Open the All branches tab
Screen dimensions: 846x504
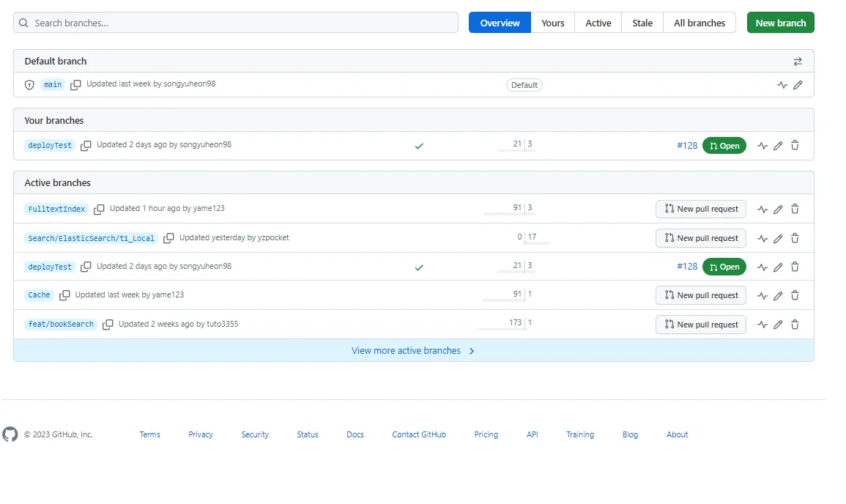tap(700, 23)
